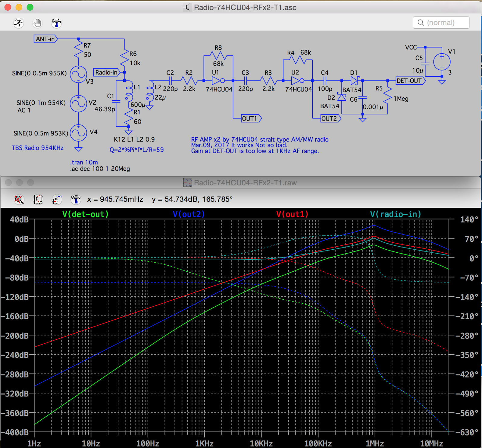The image size is (482, 448).
Task: Select the .ac dec 100 1 20Meg directive
Action: (100, 169)
